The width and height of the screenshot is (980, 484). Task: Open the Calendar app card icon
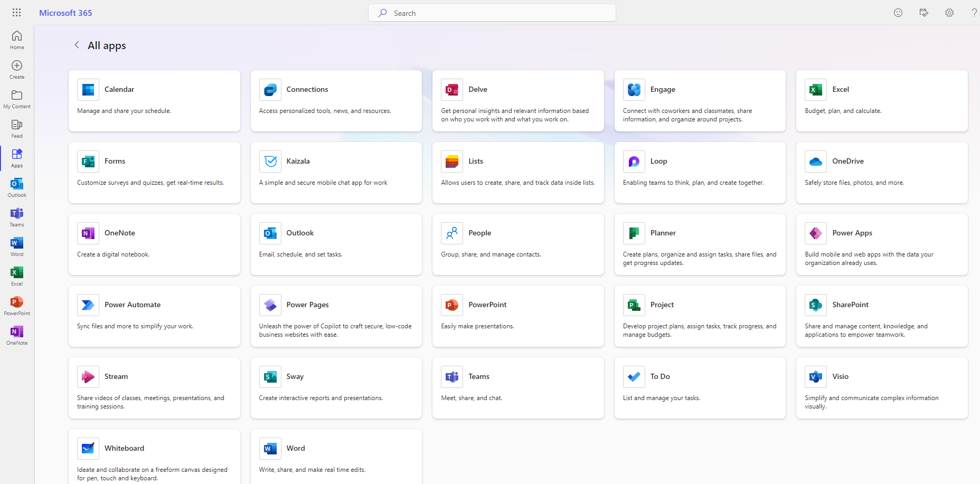(88, 89)
